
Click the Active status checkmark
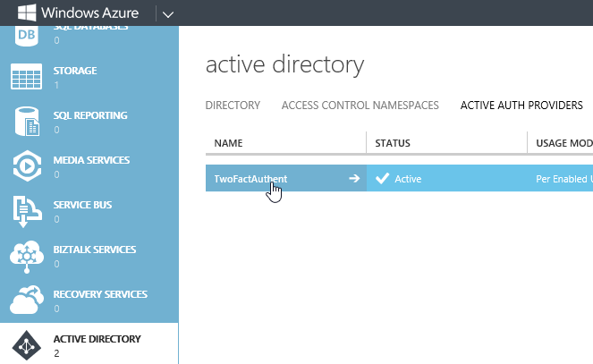[x=382, y=179]
